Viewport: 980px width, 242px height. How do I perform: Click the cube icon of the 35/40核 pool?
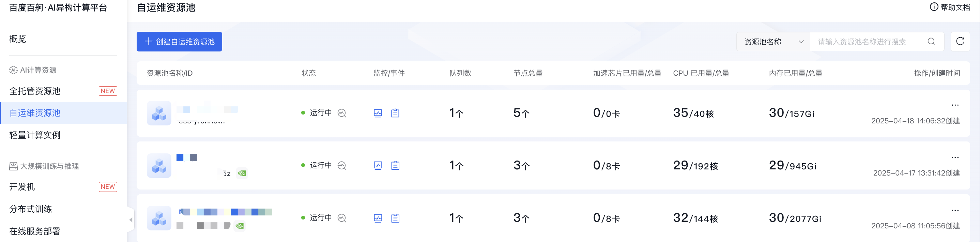click(x=159, y=113)
